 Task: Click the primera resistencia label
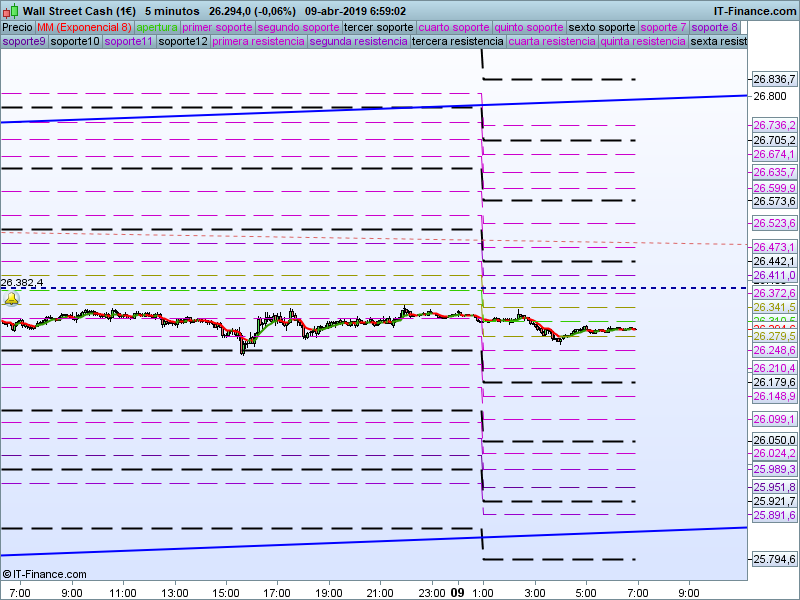(x=258, y=41)
